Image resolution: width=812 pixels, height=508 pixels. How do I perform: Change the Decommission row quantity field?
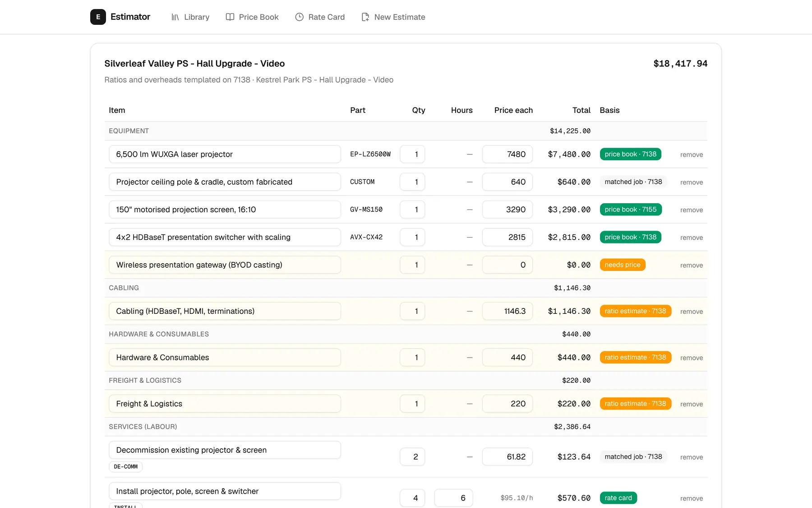click(x=412, y=457)
